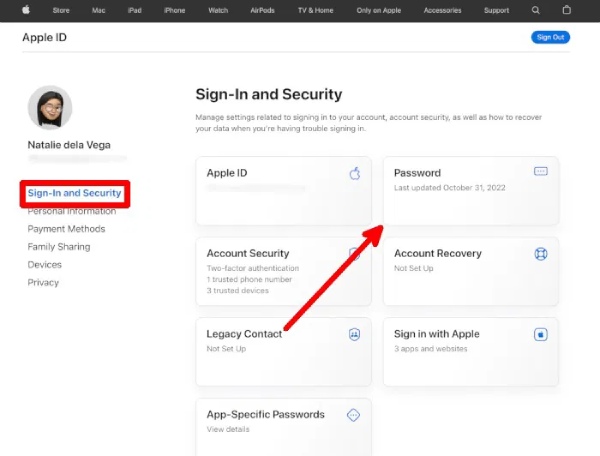Open the Account Security card
Viewport: 600px width, 456px height.
(x=283, y=271)
